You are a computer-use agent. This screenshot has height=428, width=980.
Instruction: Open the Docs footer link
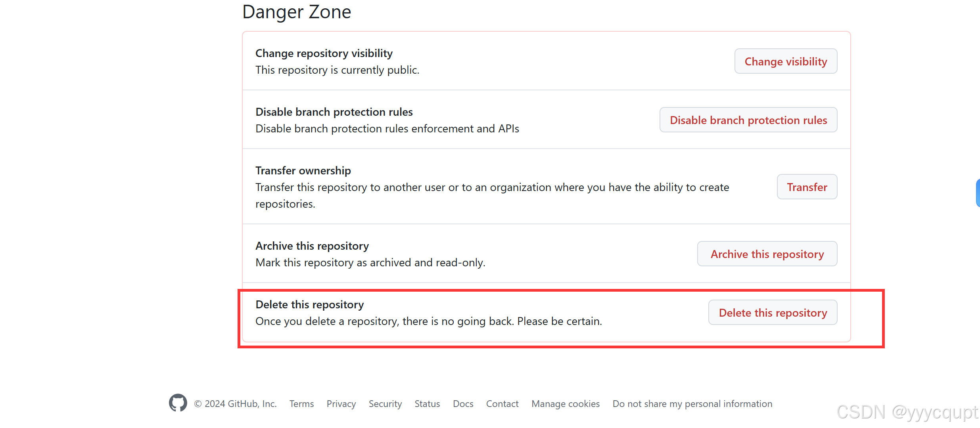click(x=463, y=404)
